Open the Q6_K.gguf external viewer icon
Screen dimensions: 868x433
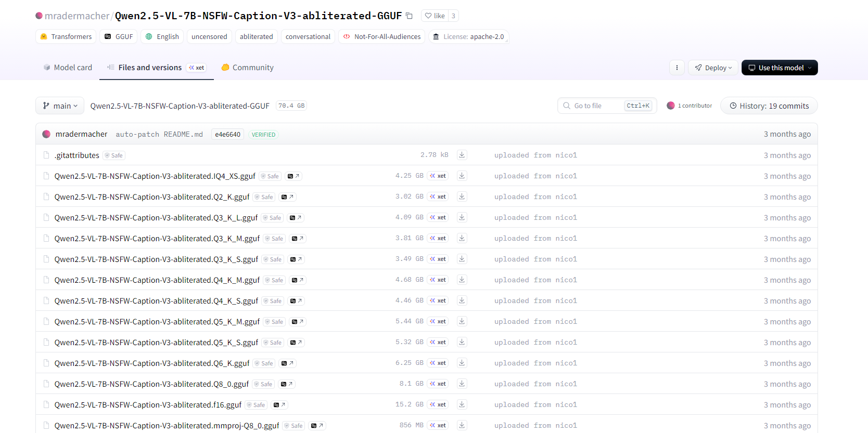coord(287,363)
